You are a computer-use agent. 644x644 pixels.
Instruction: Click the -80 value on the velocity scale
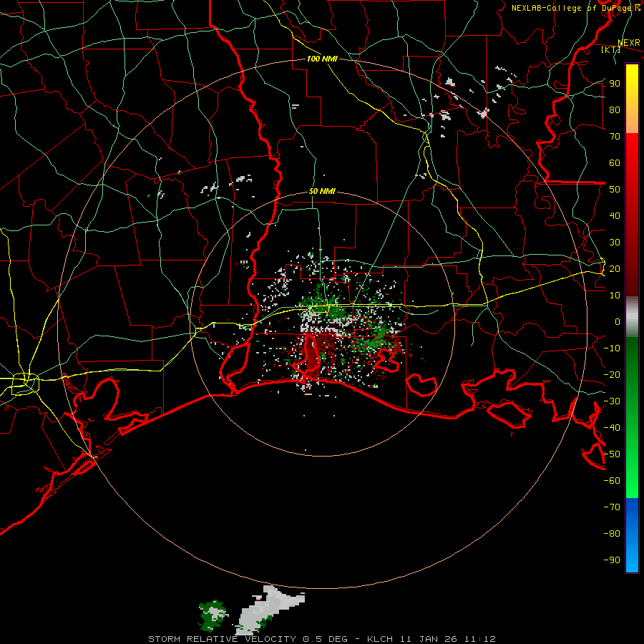pyautogui.click(x=612, y=534)
